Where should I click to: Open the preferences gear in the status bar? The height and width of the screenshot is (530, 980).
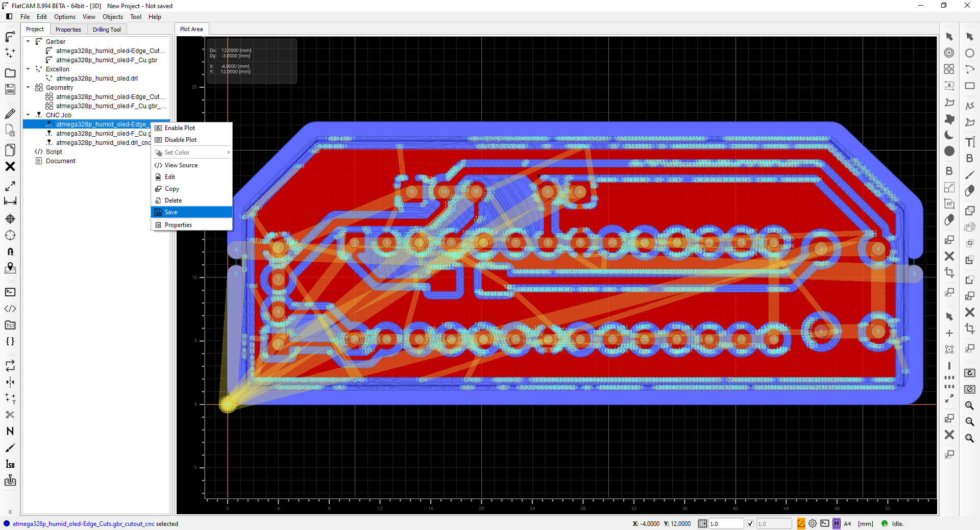(x=813, y=523)
